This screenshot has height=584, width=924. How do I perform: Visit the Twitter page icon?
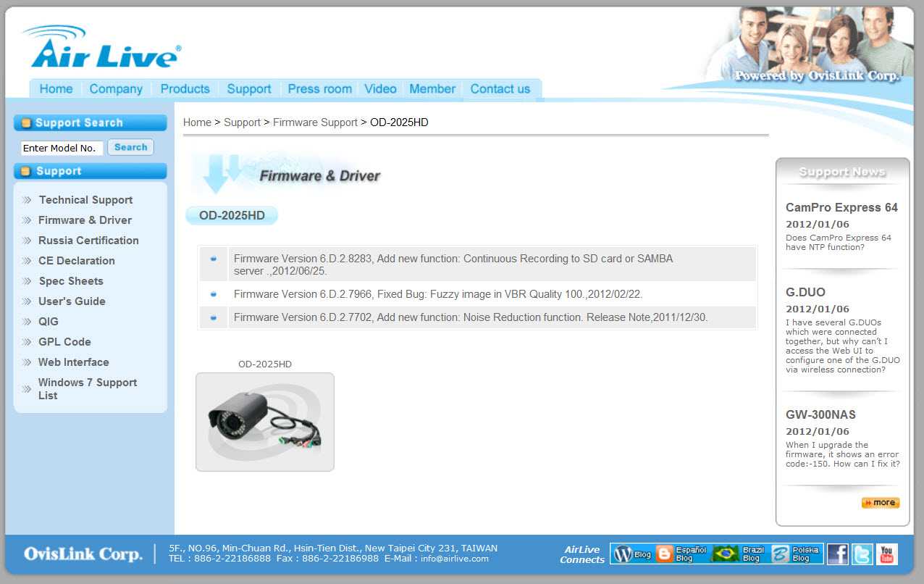pos(862,554)
